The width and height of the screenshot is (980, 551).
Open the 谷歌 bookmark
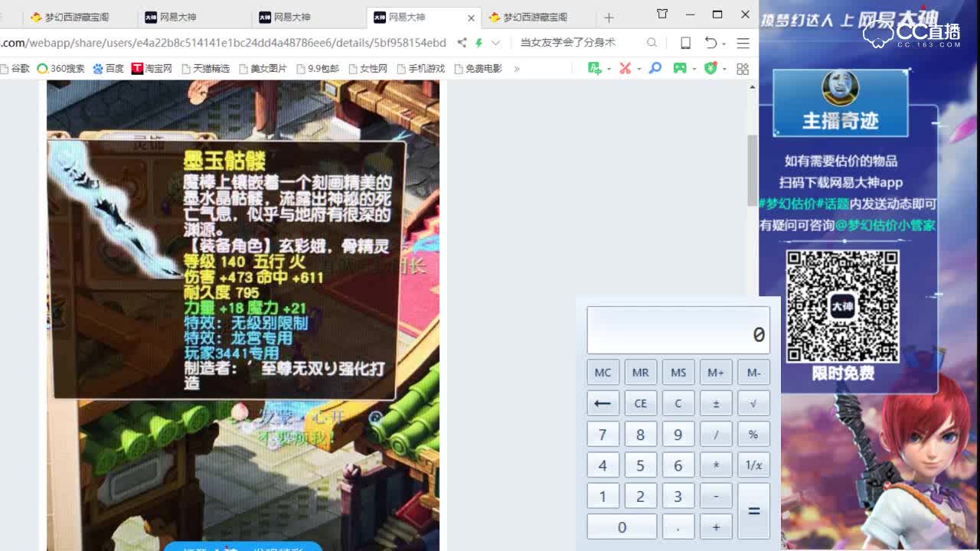(x=15, y=69)
